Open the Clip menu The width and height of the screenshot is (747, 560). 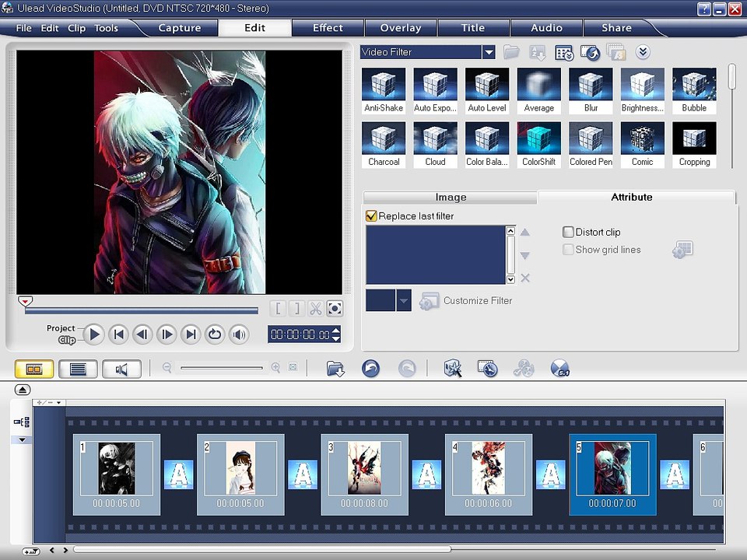pyautogui.click(x=76, y=28)
